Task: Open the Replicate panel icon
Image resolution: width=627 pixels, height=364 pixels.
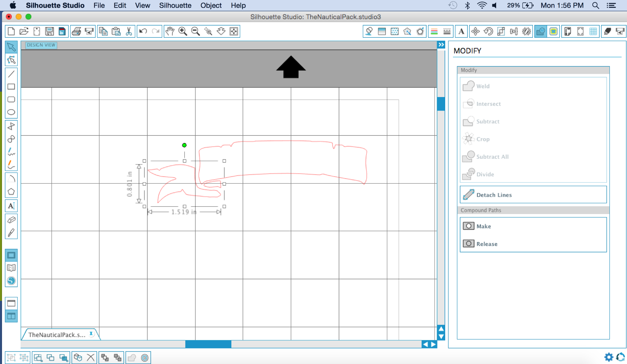Action: [526, 31]
